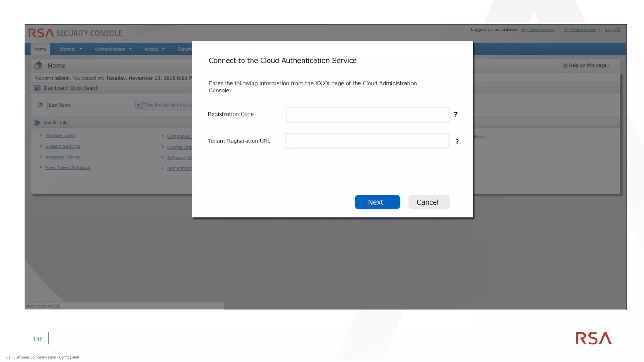Click the last name search text field

click(167, 105)
